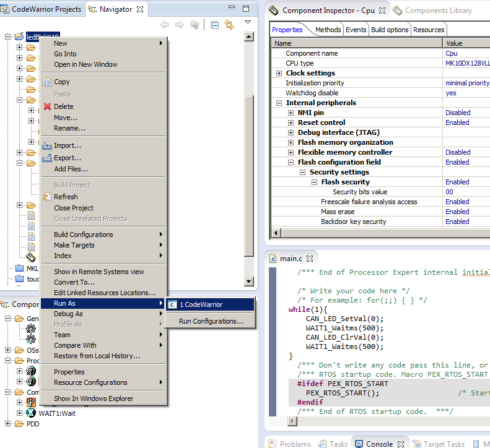
Task: Expand Flexible memory controller row
Action: point(291,153)
